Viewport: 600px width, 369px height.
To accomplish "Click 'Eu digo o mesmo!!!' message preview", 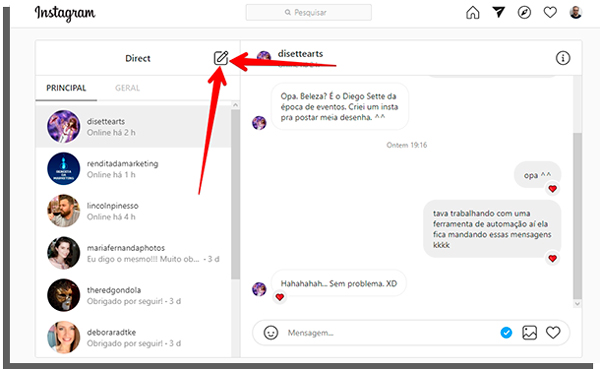I will point(143,259).
